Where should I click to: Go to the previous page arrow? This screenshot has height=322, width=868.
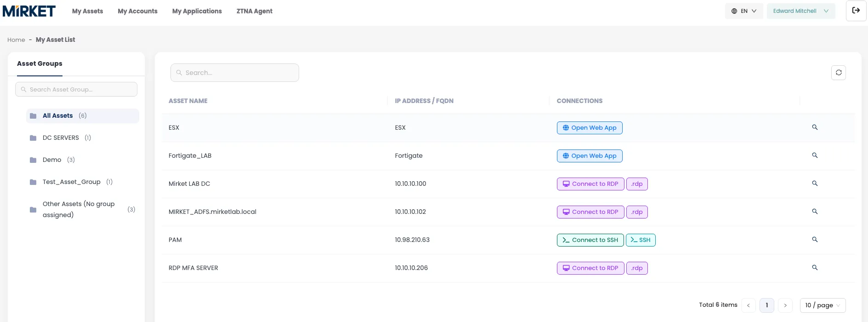(x=748, y=305)
